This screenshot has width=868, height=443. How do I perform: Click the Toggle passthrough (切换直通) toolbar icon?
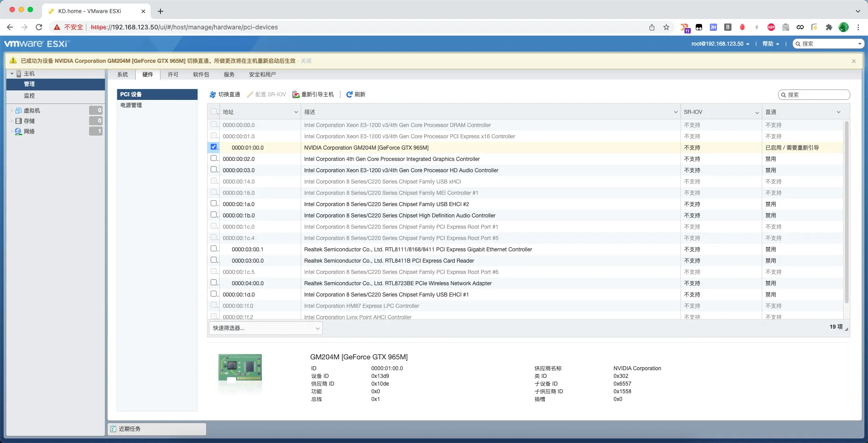tap(212, 94)
